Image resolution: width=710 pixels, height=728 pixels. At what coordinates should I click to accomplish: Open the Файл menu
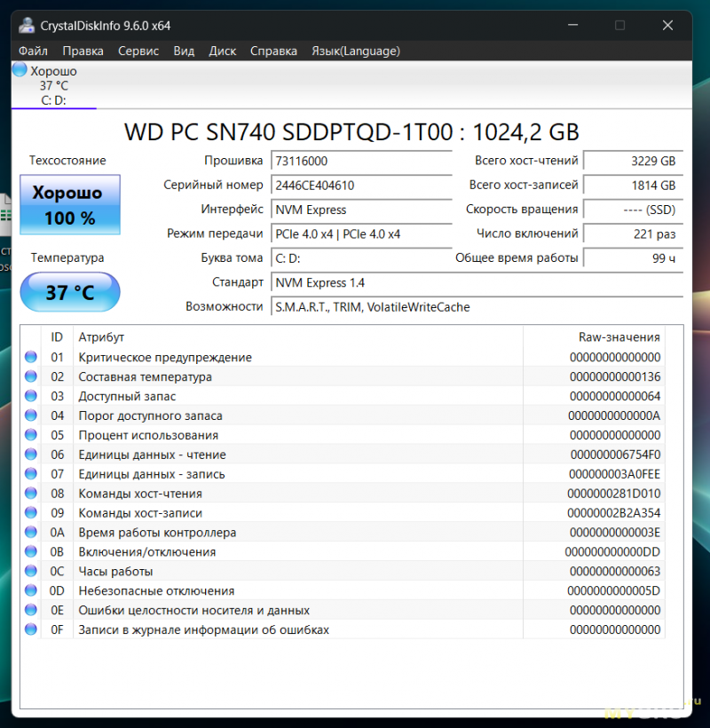coord(33,51)
